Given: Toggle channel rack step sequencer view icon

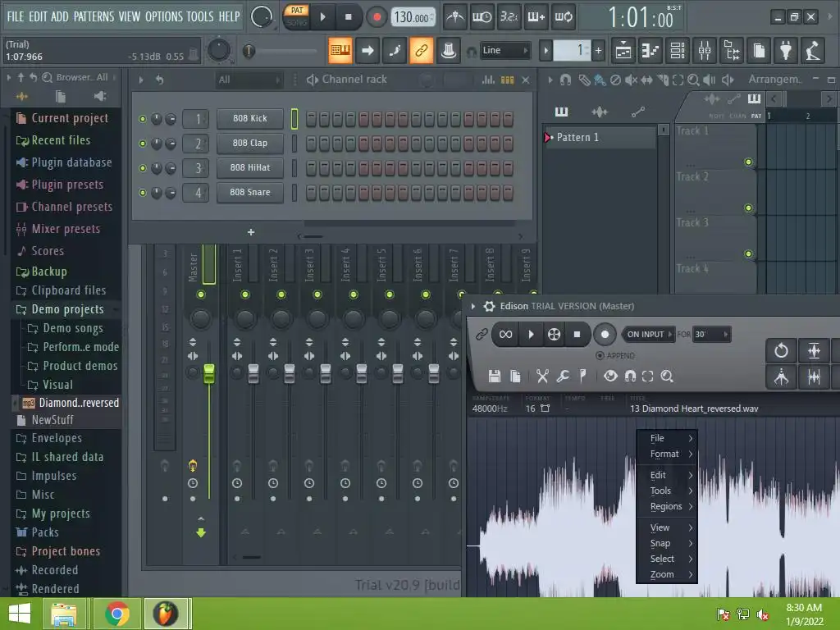Looking at the screenshot, I should [x=507, y=80].
